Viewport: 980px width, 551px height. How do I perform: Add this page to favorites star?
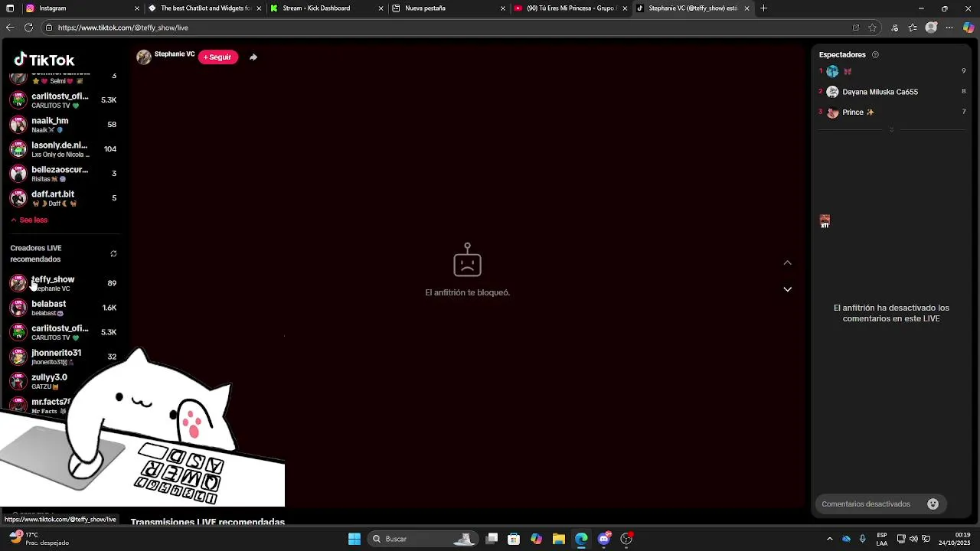click(872, 28)
